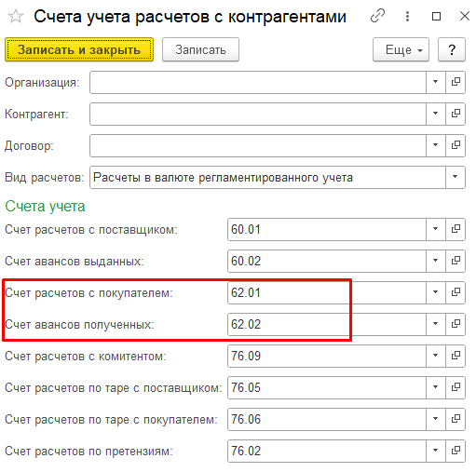The image size is (476, 472).
Task: Click the window title Счета учета расчетов с контрагентами
Action: click(x=190, y=17)
